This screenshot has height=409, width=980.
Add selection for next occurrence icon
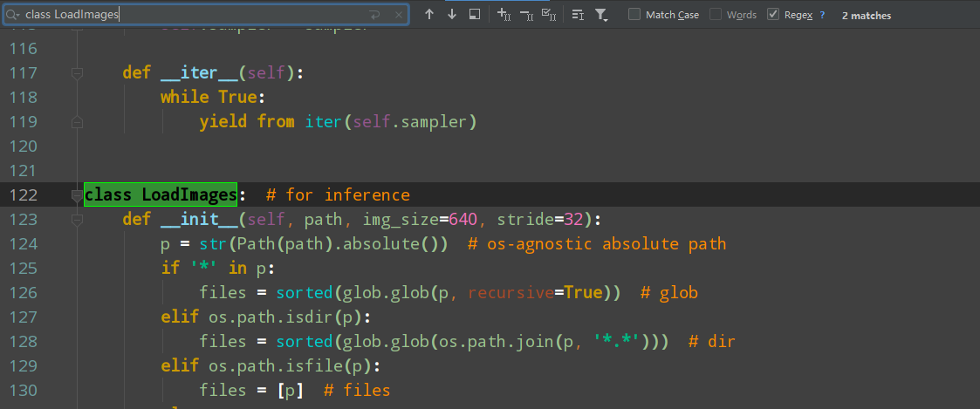pos(504,14)
